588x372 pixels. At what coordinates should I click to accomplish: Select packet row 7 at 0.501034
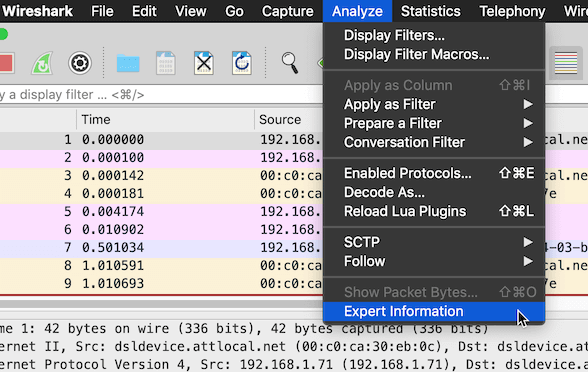click(161, 248)
